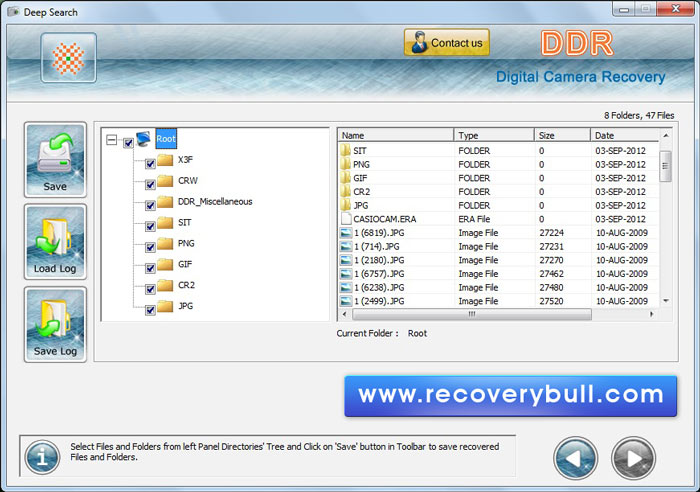Click the JPG folder icon in the file list
Screen dimensions: 700x492
[x=345, y=205]
